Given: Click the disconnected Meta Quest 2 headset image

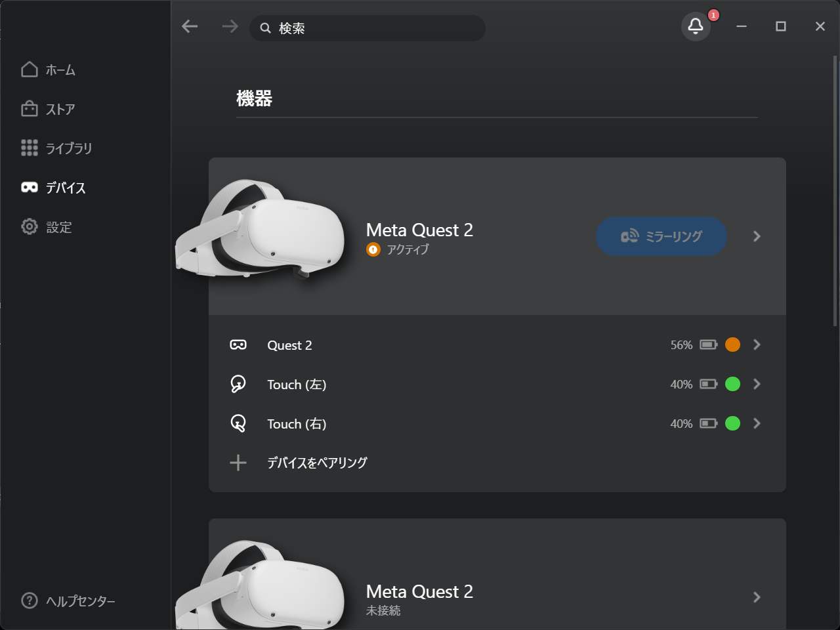Looking at the screenshot, I should pos(261,585).
